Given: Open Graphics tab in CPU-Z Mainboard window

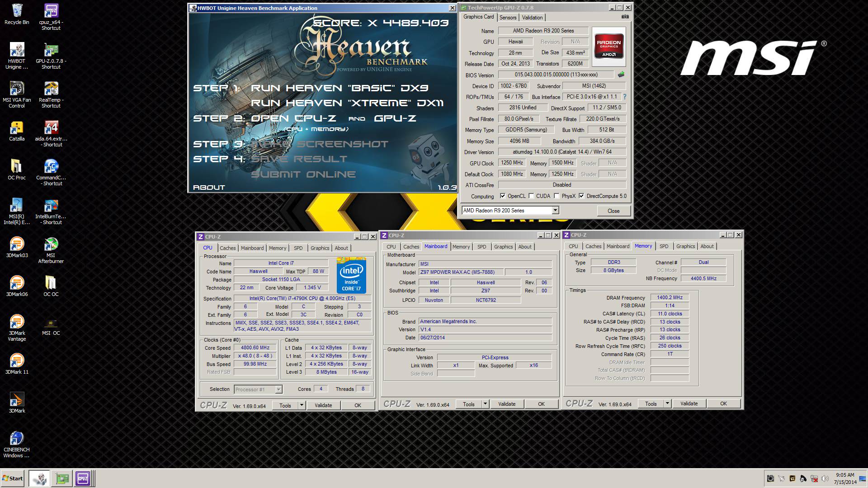Looking at the screenshot, I should [x=503, y=247].
